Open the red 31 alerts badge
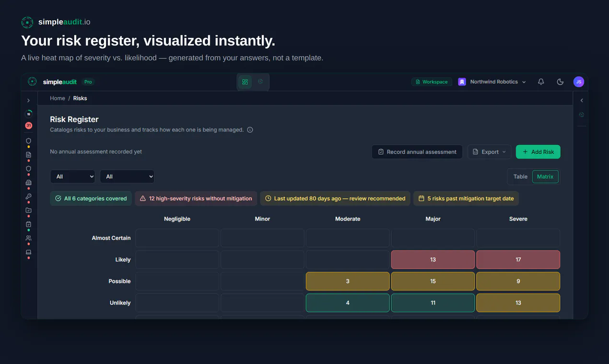609x364 pixels. pos(28,125)
